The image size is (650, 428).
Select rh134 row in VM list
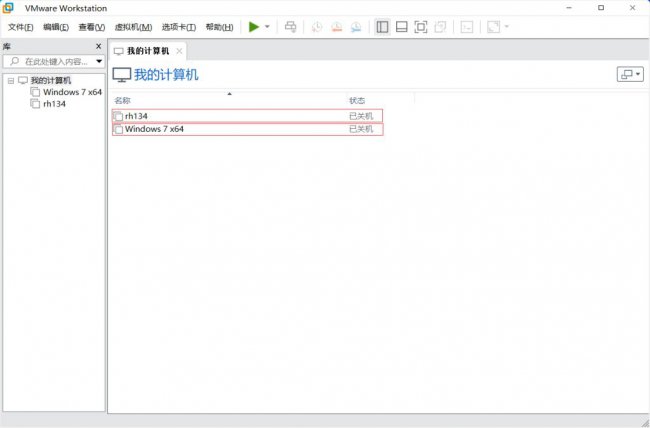click(x=247, y=116)
